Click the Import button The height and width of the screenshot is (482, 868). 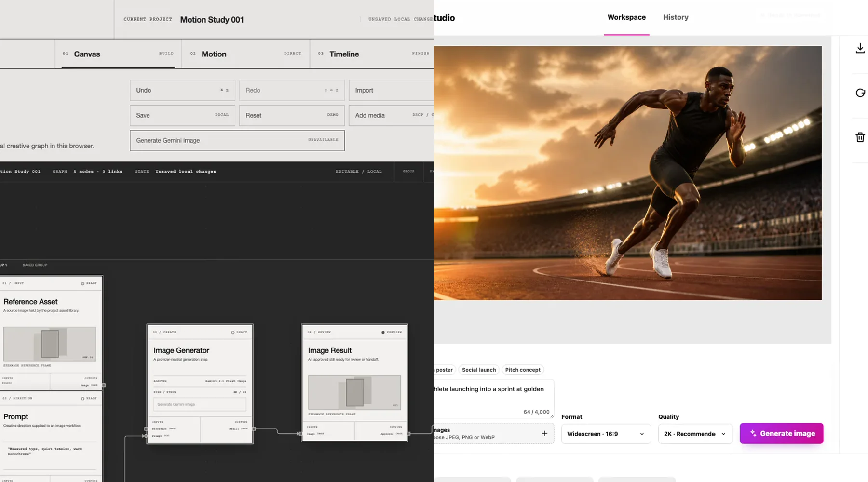click(x=391, y=90)
